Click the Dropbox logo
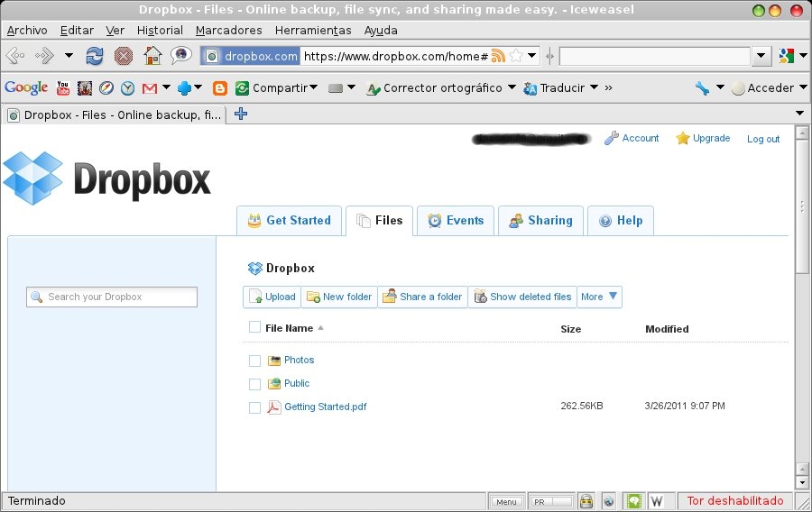This screenshot has width=812, height=512. [106, 178]
